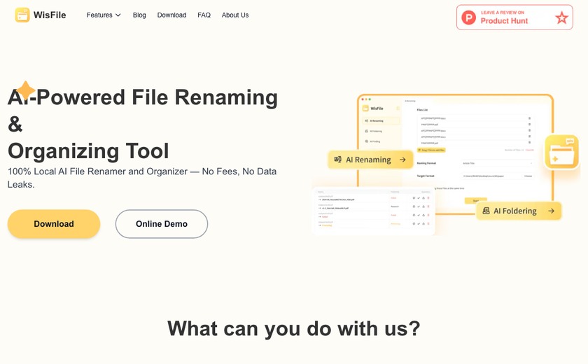
Task: Click the arrow on AI Foldering card
Action: (x=552, y=211)
